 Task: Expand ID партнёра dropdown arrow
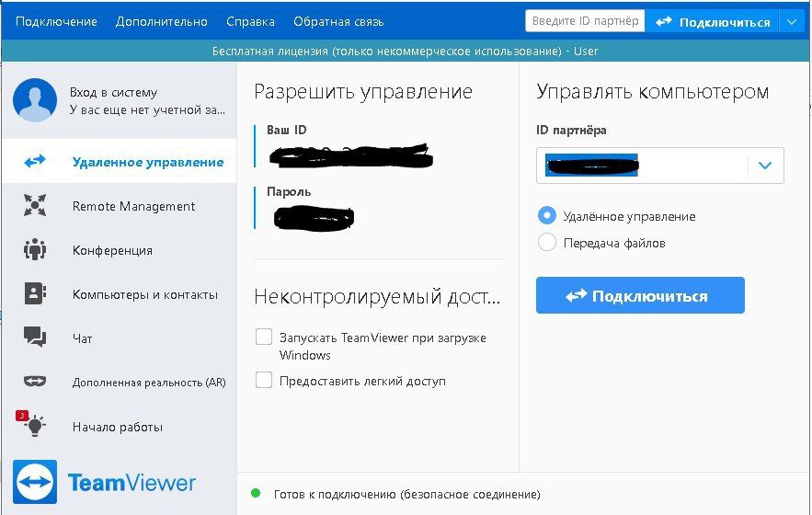tap(765, 166)
